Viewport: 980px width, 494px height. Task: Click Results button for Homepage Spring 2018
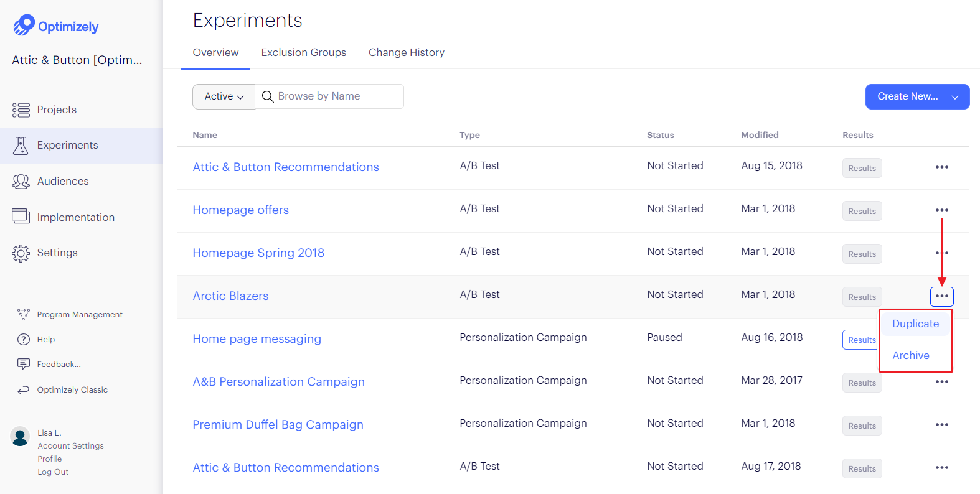[x=862, y=254]
